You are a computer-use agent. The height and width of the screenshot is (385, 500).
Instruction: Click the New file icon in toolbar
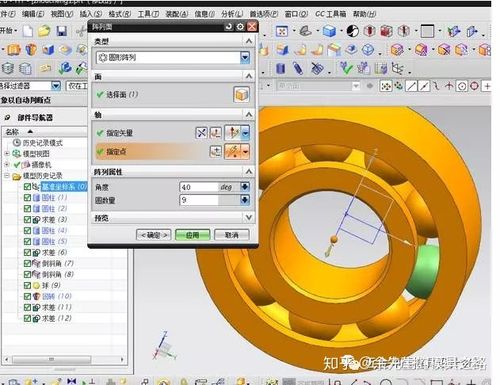pyautogui.click(x=28, y=31)
